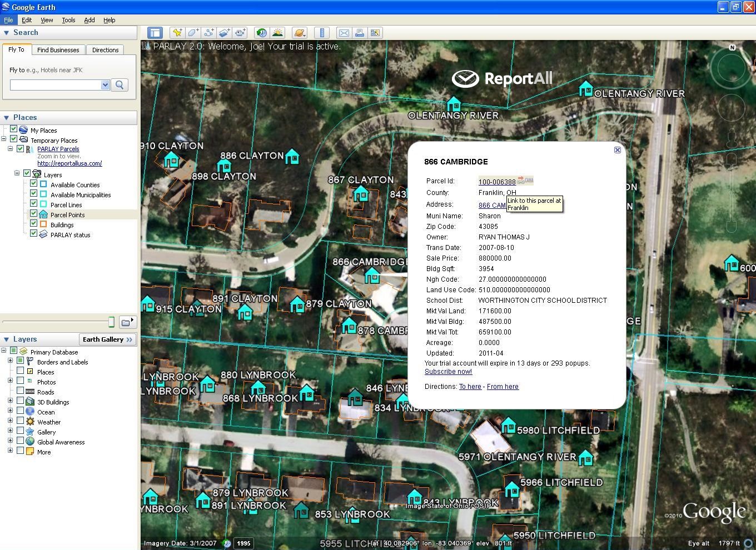Collapse the PARLAY Parcels tree node
Viewport: 756px width, 550px height.
pyautogui.click(x=11, y=149)
